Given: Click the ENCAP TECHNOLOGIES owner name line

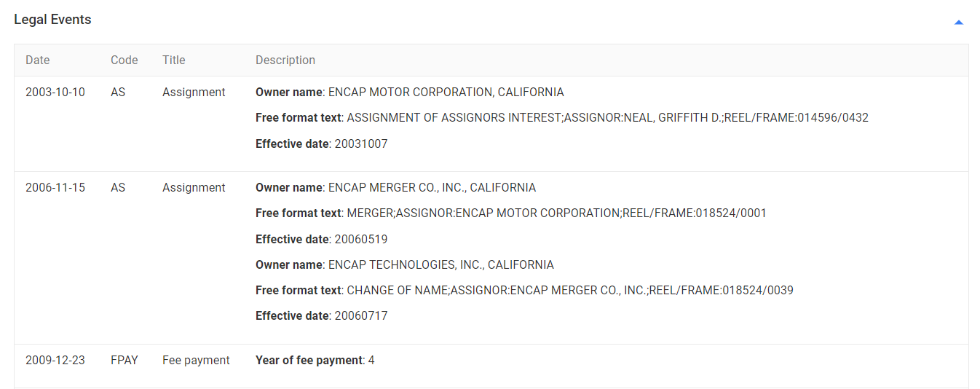Looking at the screenshot, I should point(404,265).
